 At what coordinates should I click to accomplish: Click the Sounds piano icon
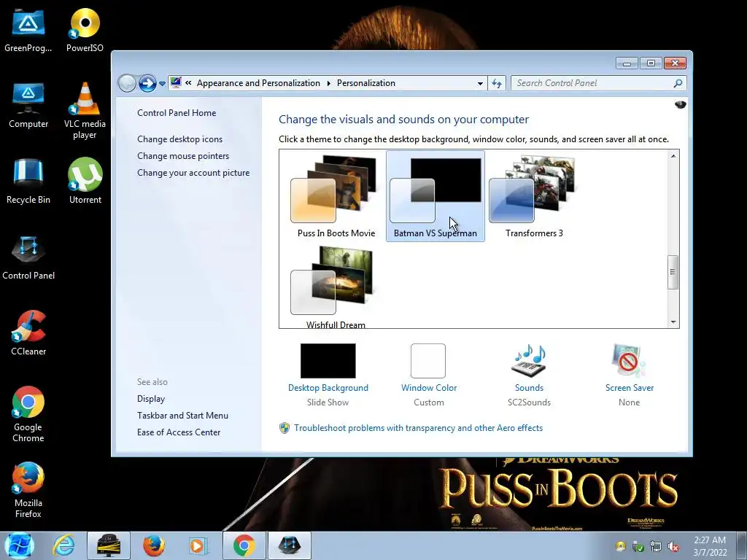529,360
